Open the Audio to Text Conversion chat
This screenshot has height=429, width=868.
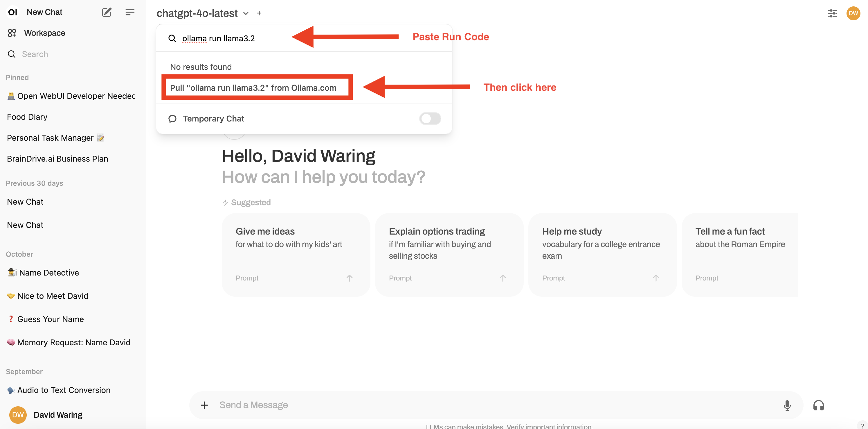pos(64,390)
